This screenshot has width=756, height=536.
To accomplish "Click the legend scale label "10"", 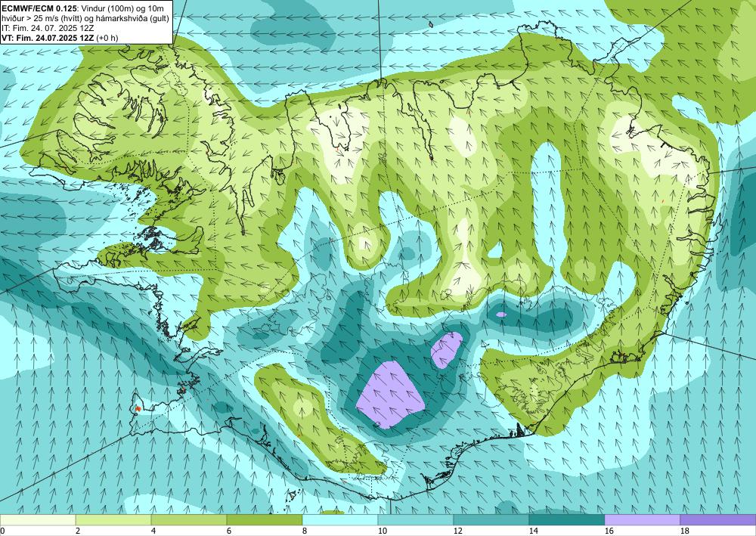I will 382,531.
